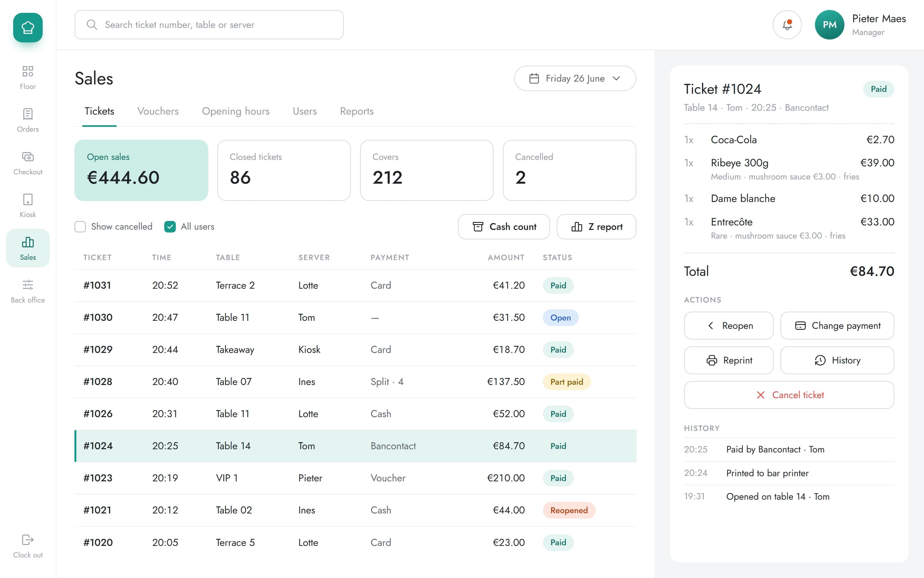Select ticket #1026 paid by Cash
Screen dimensions: 924x578
[x=355, y=414]
